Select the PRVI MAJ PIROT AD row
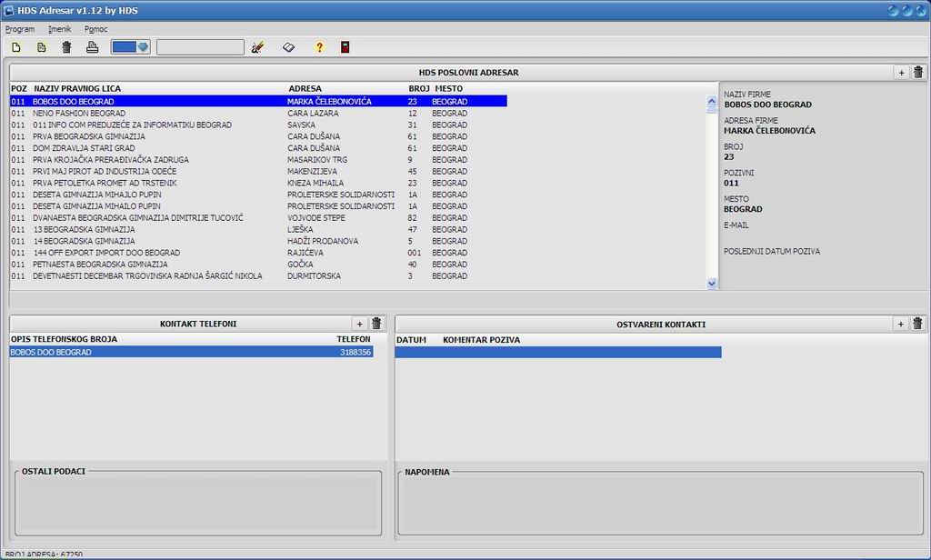931x560 pixels. [x=258, y=171]
